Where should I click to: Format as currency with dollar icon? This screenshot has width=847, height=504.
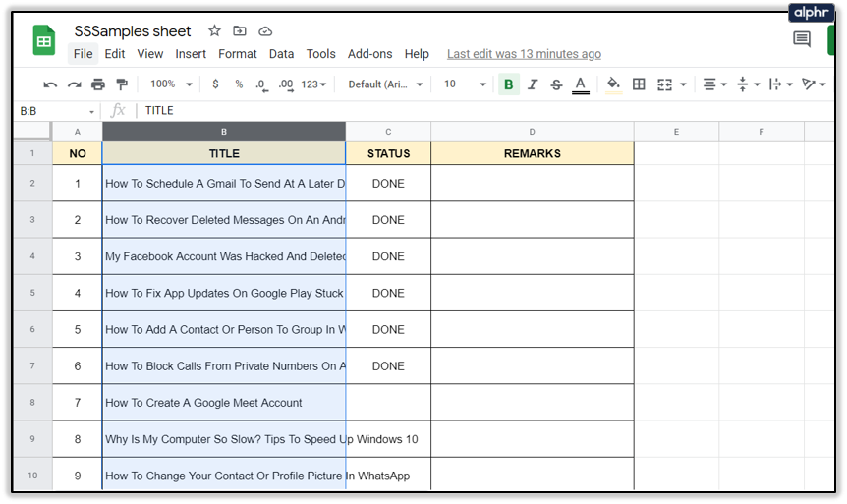215,84
